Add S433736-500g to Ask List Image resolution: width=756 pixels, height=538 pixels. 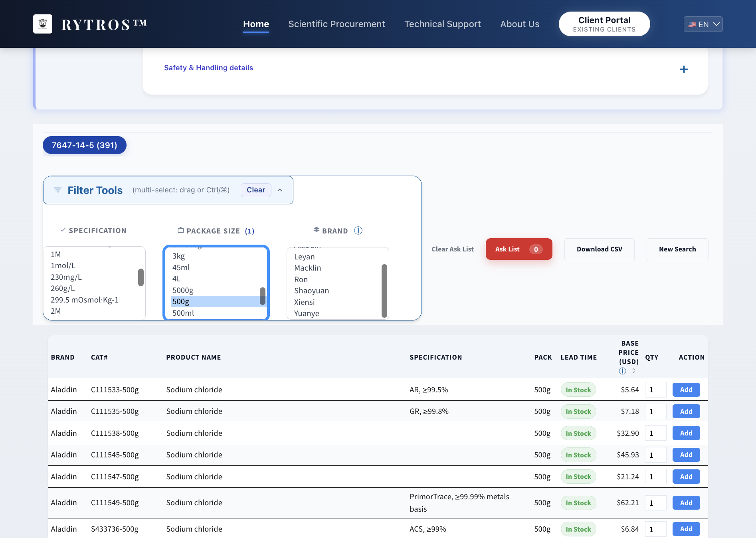coord(686,529)
